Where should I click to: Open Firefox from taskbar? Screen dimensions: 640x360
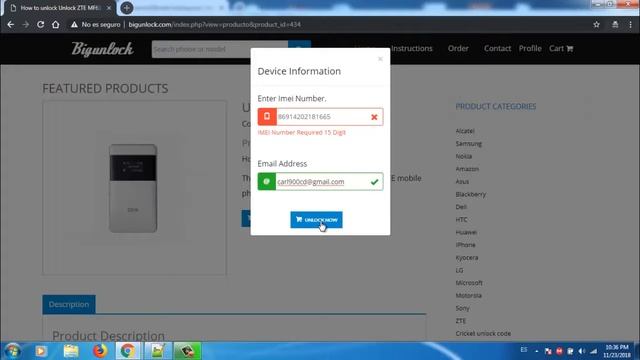click(100, 351)
